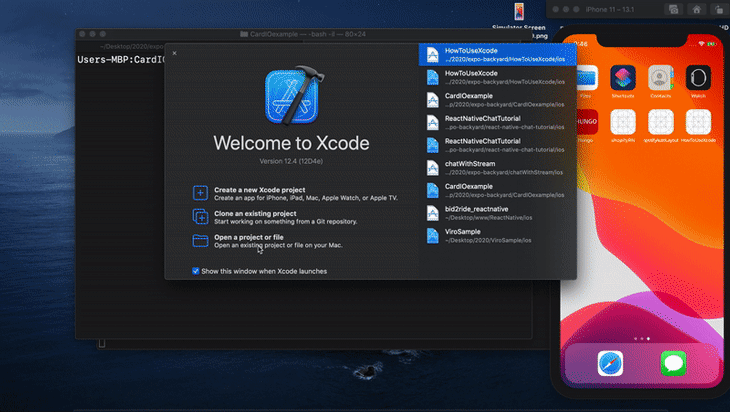This screenshot has height=412, width=730.
Task: Open the Files app in the simulator
Action: pyautogui.click(x=585, y=79)
